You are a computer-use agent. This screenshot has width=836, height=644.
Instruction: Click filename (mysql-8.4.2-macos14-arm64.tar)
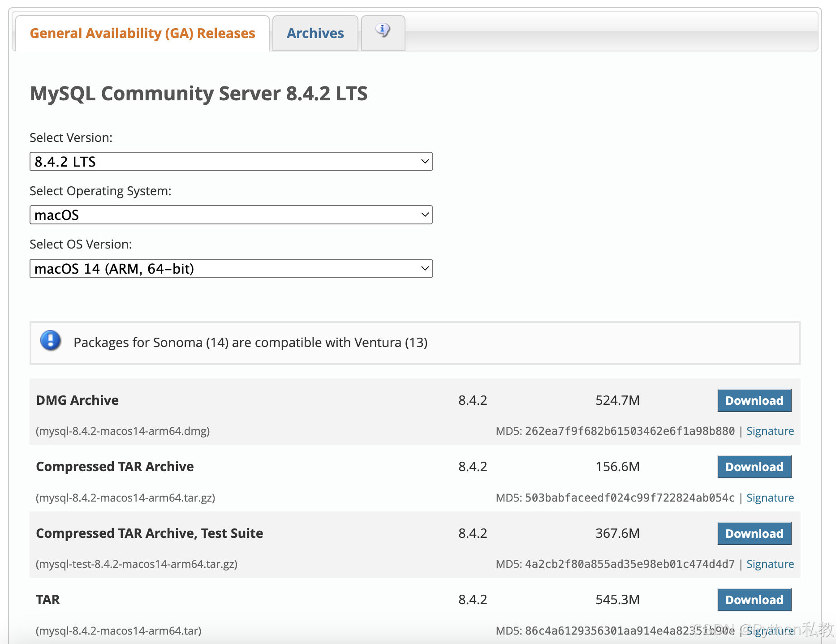click(x=119, y=631)
